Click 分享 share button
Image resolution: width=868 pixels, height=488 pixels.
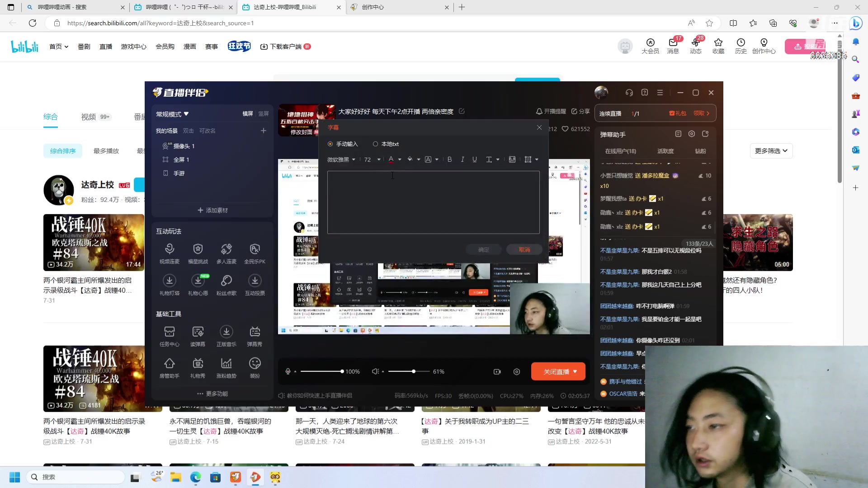(580, 111)
